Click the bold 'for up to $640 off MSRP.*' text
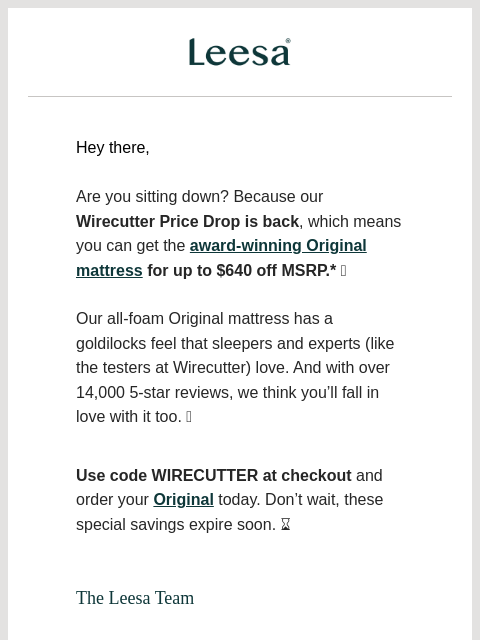480x640 pixels. [242, 271]
